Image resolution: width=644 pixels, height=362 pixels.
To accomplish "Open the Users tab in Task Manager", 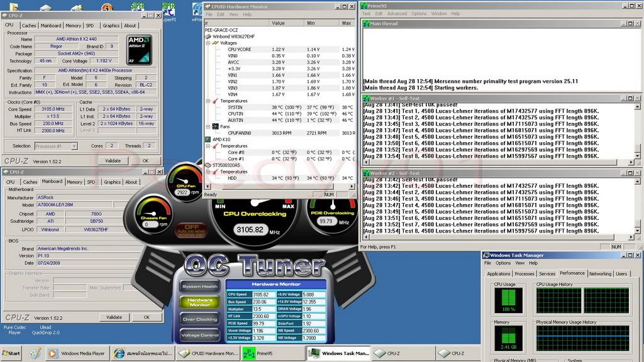I will [x=621, y=274].
